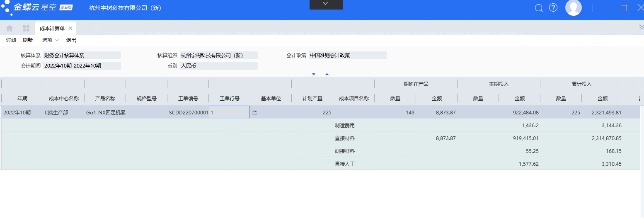Click the 过滤 toolbar button
The image size is (644, 218).
pyautogui.click(x=11, y=40)
